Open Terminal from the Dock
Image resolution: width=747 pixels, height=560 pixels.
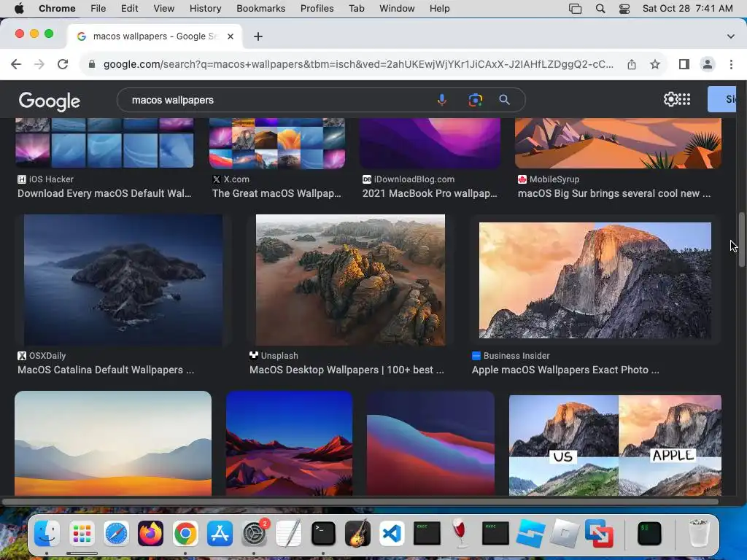323,533
